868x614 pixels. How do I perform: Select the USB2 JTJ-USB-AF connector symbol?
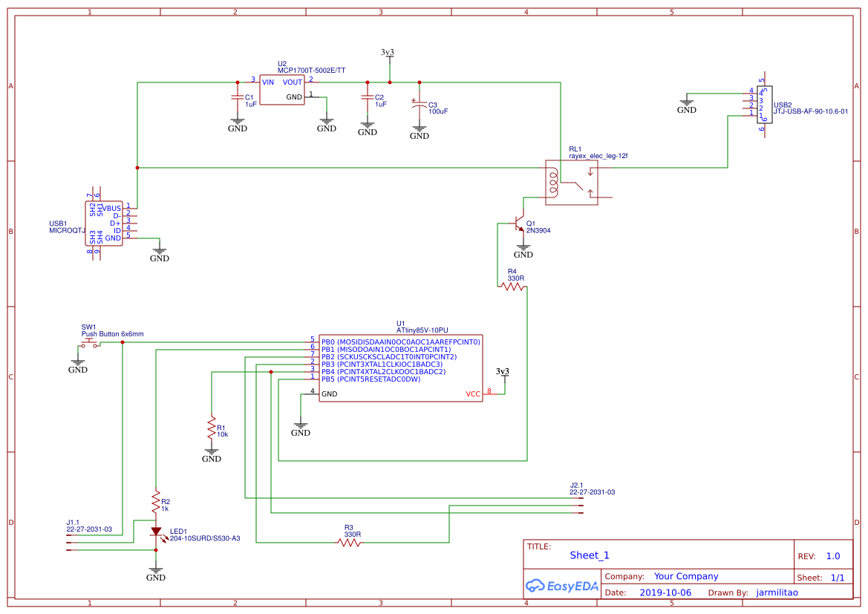(x=765, y=105)
